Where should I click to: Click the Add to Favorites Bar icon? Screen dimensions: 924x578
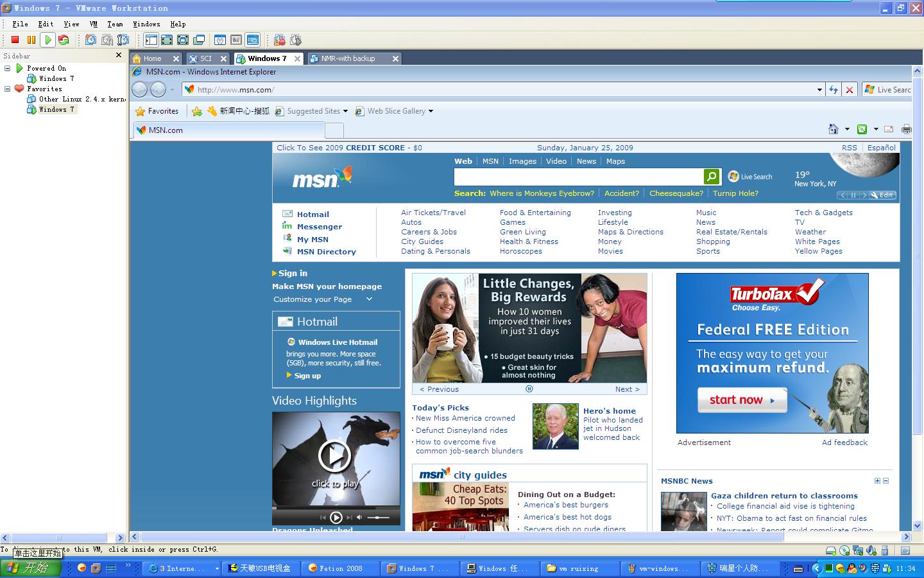tap(197, 111)
